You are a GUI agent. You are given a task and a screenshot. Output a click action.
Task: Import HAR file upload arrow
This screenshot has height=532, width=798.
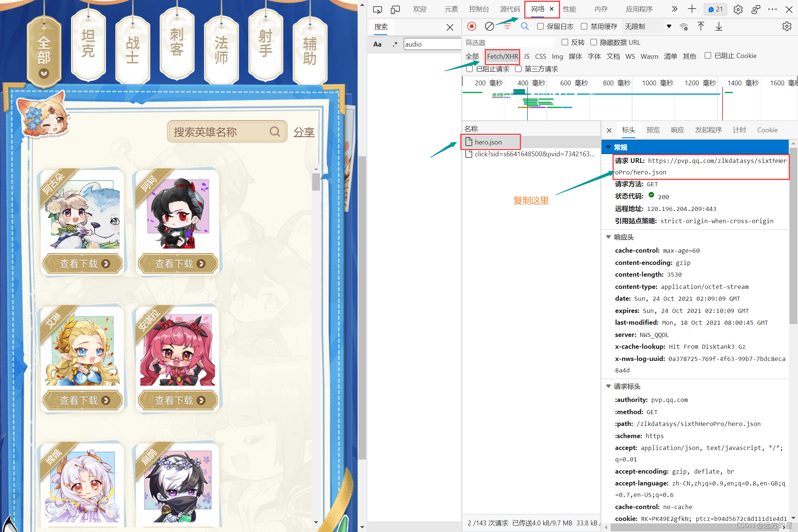click(x=701, y=26)
